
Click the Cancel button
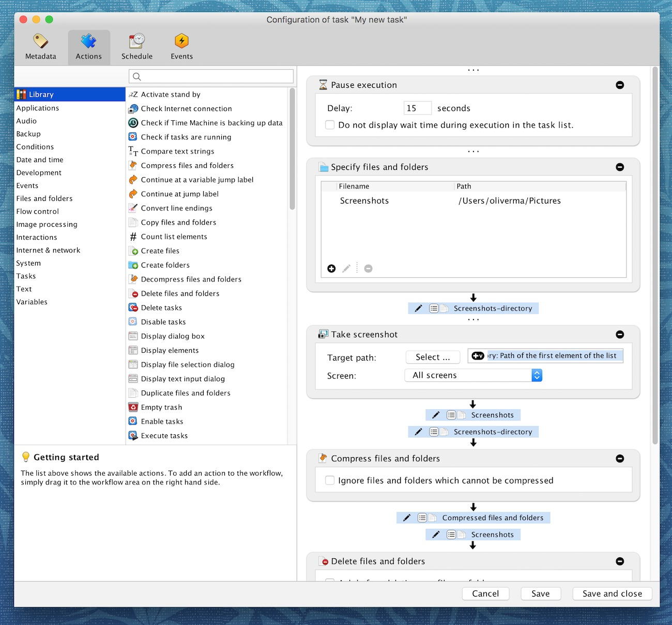485,593
